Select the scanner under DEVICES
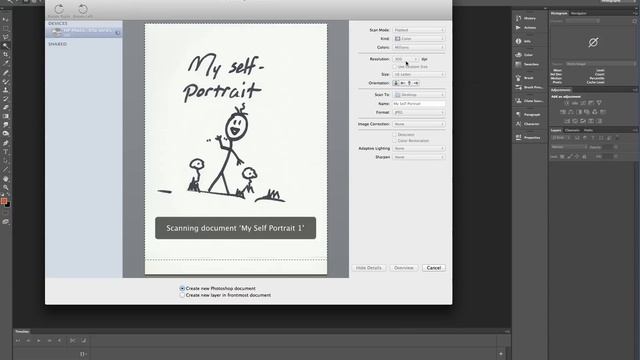 [x=84, y=32]
